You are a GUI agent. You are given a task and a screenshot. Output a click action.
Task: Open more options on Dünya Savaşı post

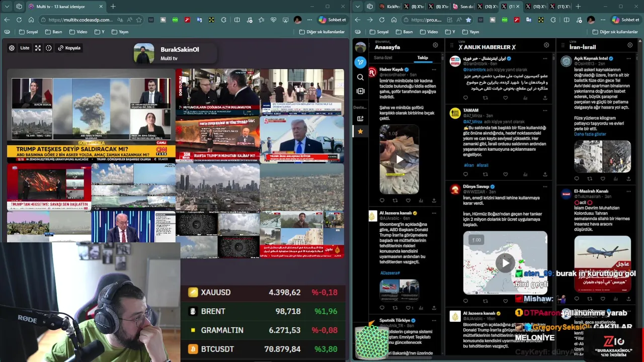(x=544, y=186)
